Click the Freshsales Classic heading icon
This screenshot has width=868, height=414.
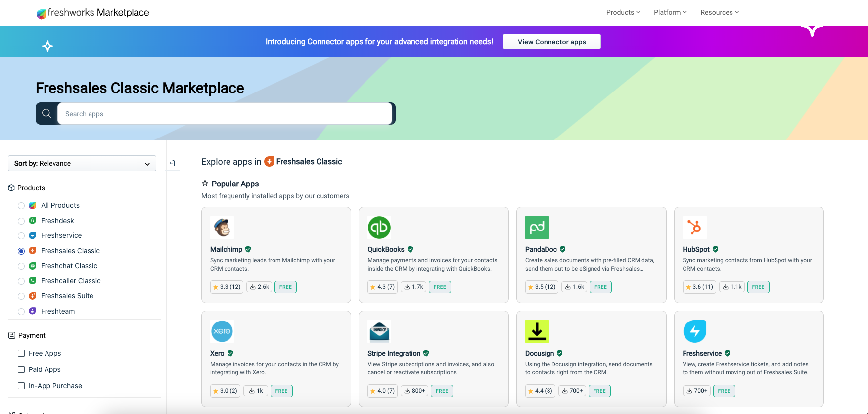click(x=269, y=161)
